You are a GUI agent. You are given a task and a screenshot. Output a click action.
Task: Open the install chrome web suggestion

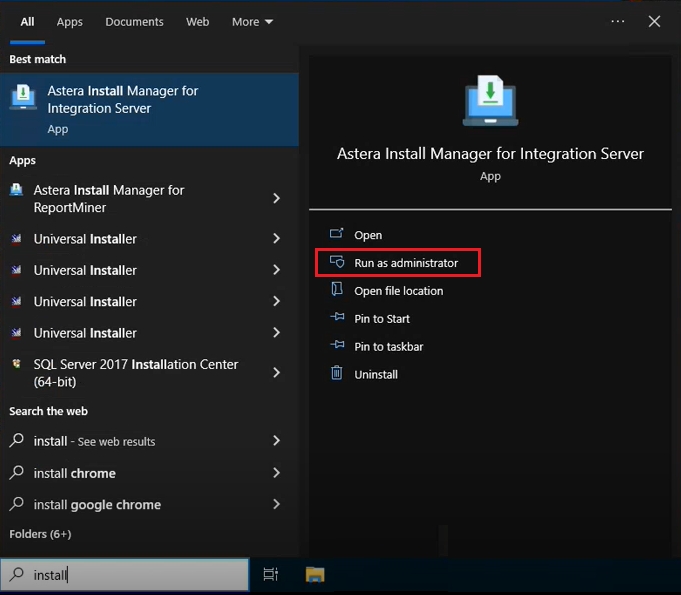coord(75,473)
